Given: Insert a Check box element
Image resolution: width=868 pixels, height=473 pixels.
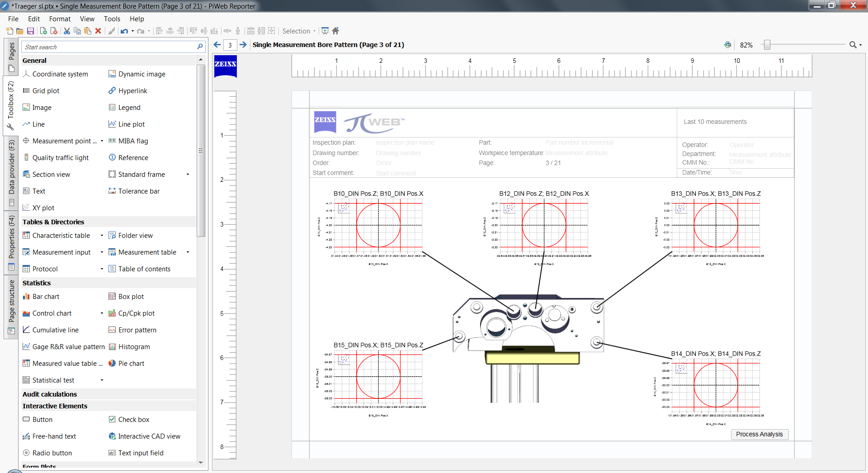Looking at the screenshot, I should point(133,419).
